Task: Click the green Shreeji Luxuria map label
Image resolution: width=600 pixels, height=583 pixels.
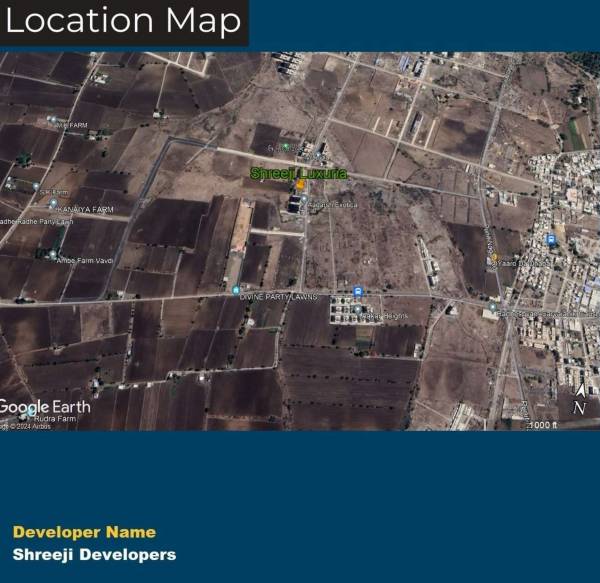Action: pos(298,173)
